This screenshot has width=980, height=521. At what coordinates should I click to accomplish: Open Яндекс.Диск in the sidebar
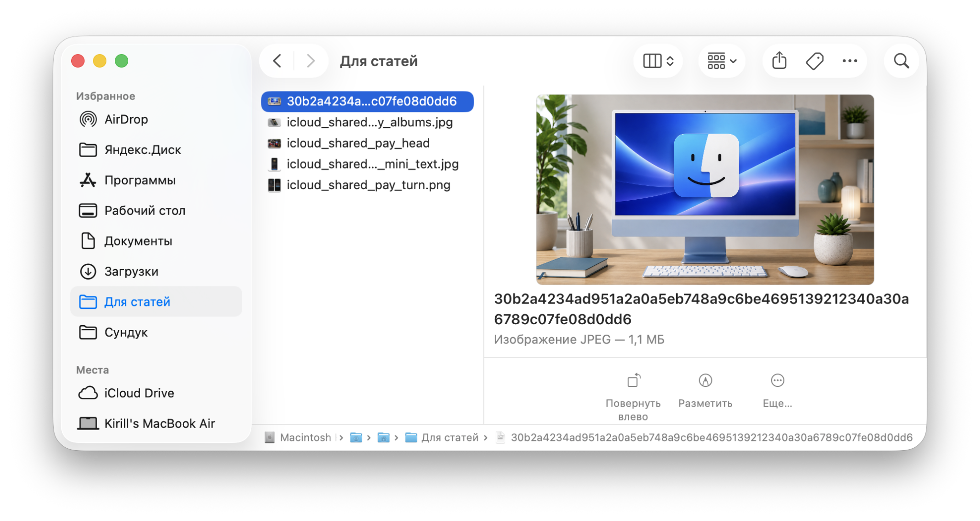click(x=156, y=150)
